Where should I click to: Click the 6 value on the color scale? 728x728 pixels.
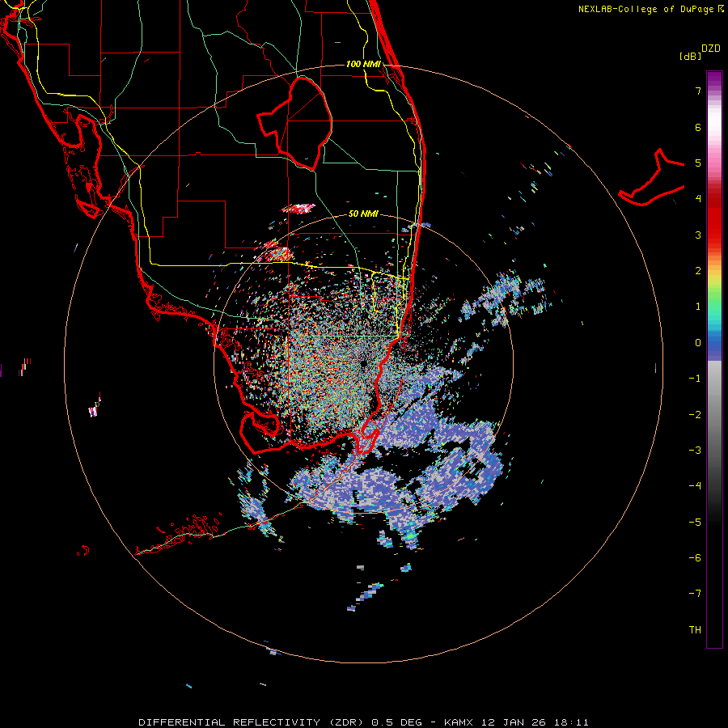coord(698,127)
